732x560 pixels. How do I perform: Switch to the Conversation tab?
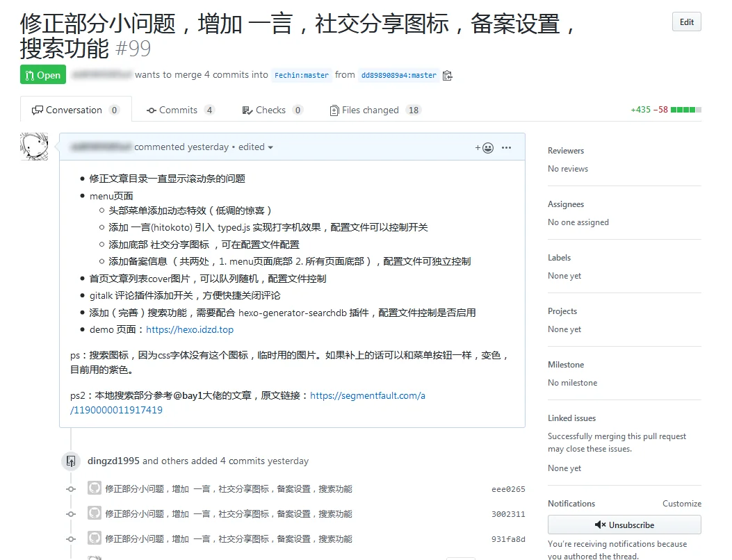[76, 110]
